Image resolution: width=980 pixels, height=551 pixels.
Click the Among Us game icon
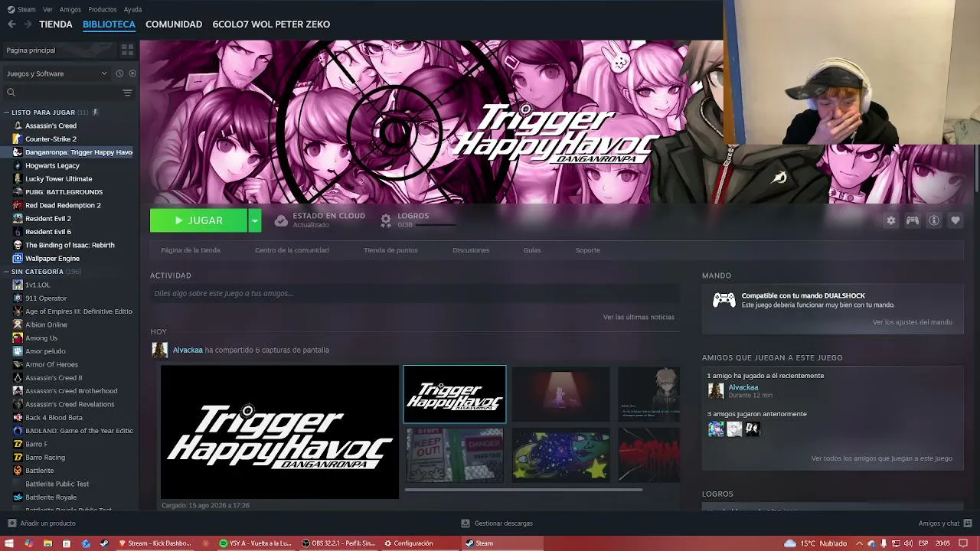18,338
